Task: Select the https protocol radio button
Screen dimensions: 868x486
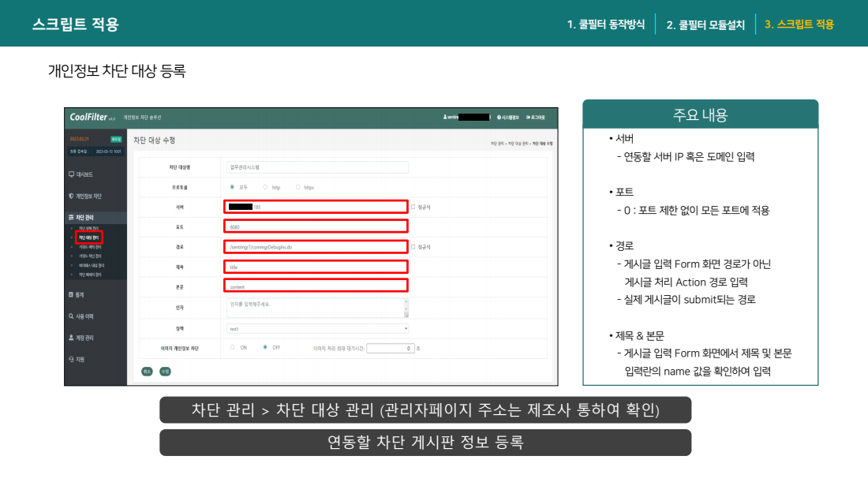Action: (x=298, y=187)
